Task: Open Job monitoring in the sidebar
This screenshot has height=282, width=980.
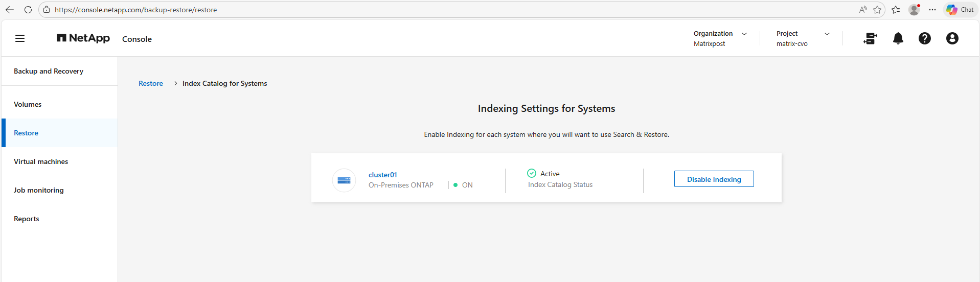Action: pyautogui.click(x=39, y=190)
